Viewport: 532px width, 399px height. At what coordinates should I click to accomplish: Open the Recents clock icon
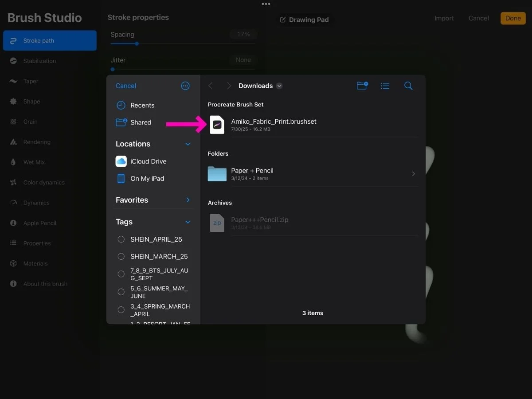pyautogui.click(x=121, y=105)
